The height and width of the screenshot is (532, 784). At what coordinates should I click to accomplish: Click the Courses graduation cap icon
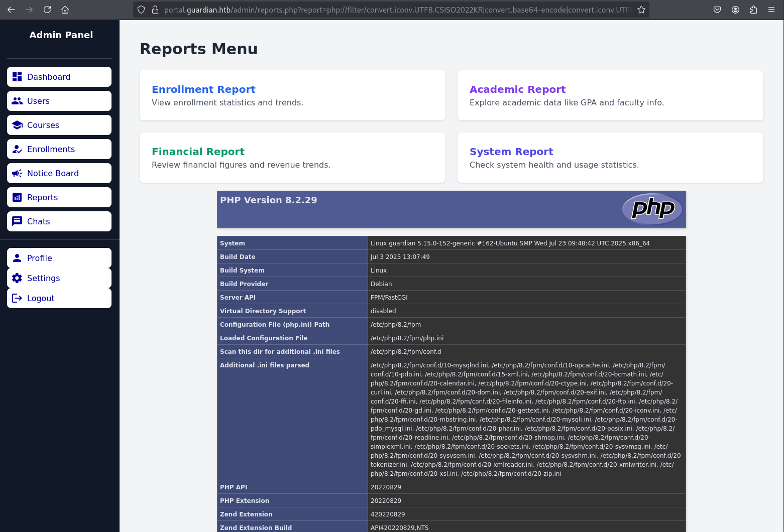point(17,125)
